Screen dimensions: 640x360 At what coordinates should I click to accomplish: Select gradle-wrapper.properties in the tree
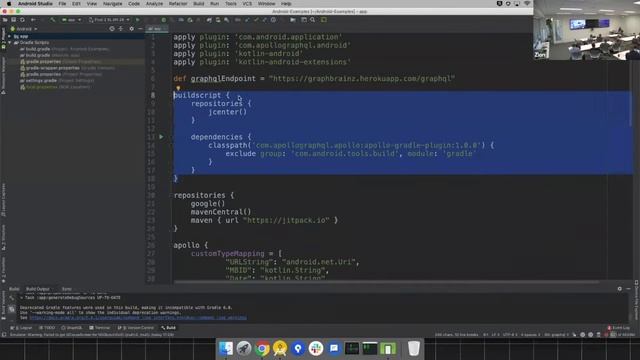tap(67, 68)
